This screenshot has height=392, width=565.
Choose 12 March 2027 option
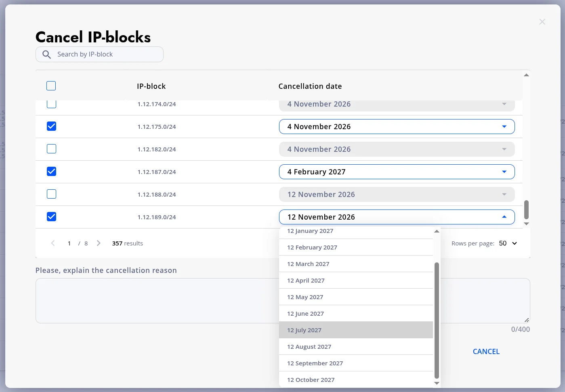[356, 264]
